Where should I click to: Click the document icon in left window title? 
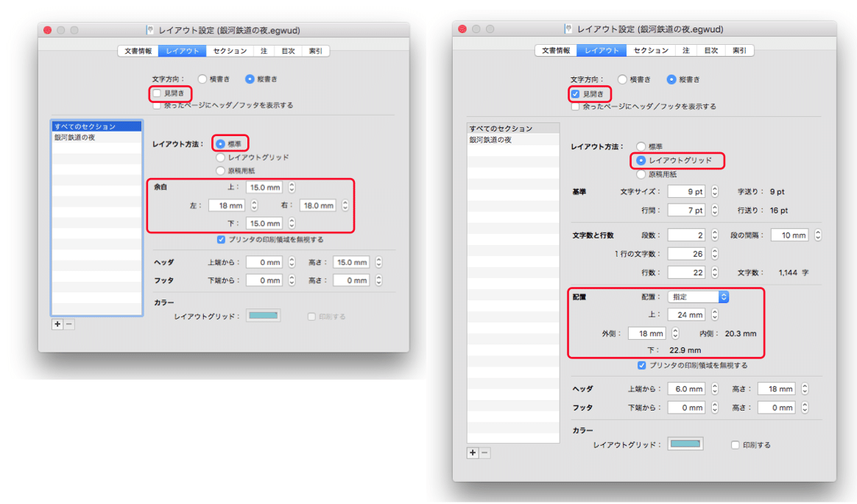[x=149, y=30]
